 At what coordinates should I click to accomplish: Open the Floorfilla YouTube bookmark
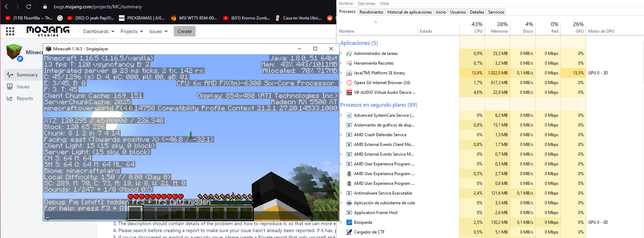29,18
